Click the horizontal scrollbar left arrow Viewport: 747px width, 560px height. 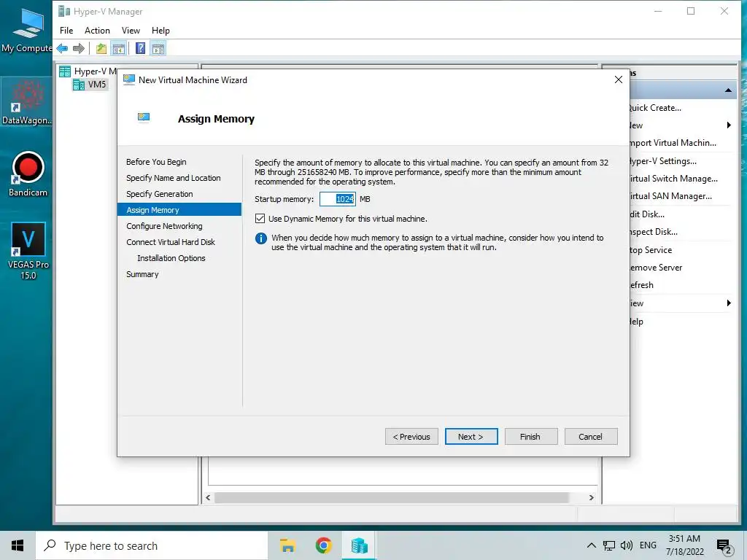coord(208,497)
